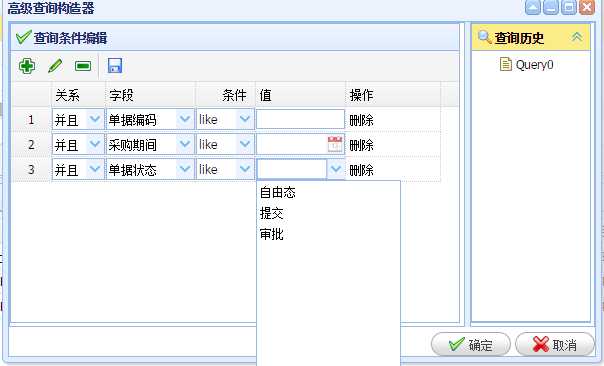Click the upward arrow window button
The image size is (604, 366).
pos(533,7)
